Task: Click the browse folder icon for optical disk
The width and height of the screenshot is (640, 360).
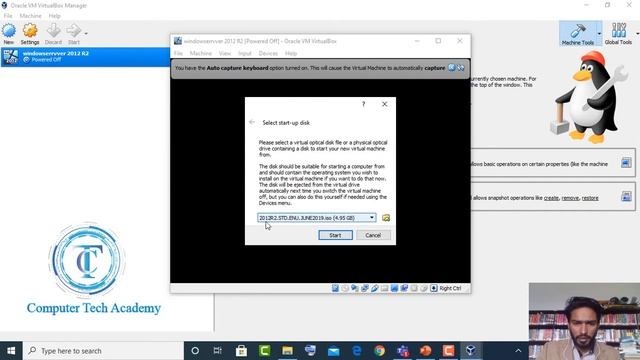Action: coord(386,218)
